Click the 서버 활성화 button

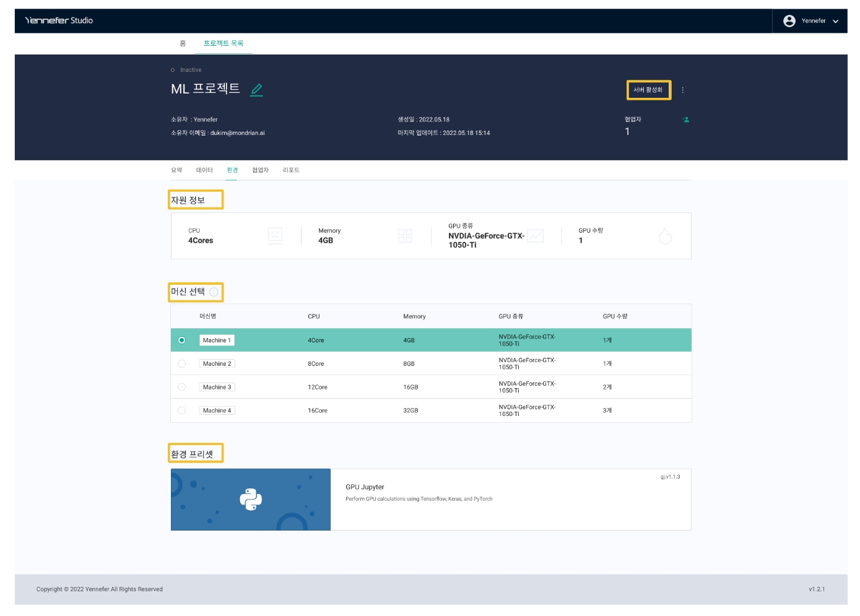coord(648,90)
